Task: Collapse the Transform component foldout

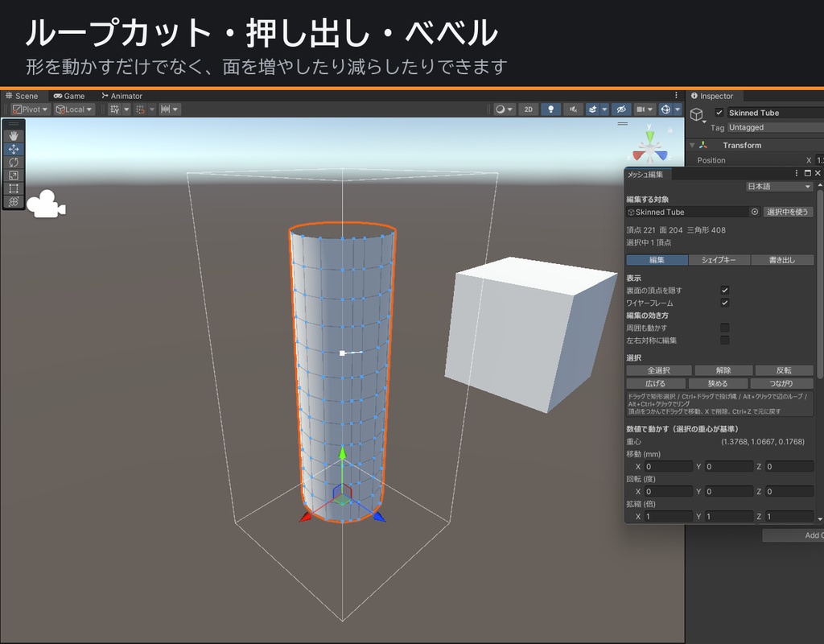Action: 692,145
